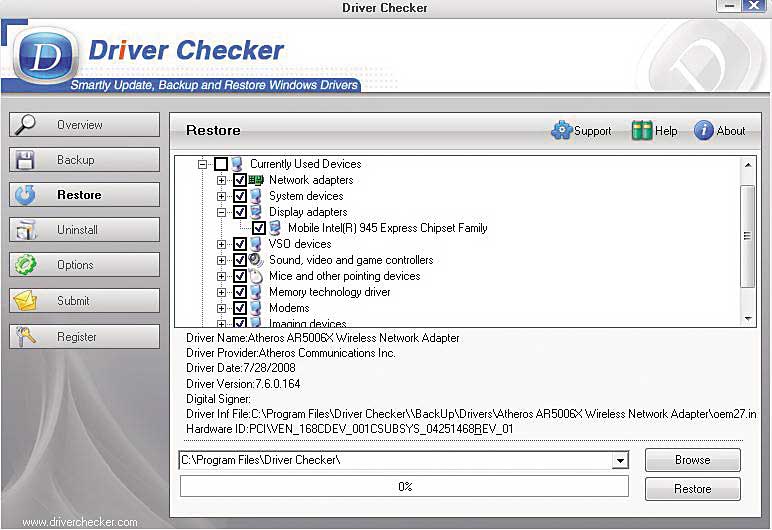Click the green gear Options icon

pyautogui.click(x=25, y=265)
